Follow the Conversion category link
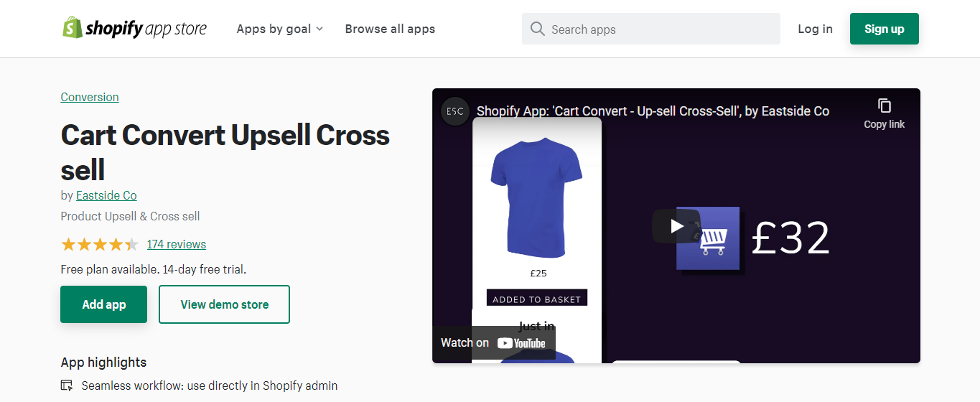The height and width of the screenshot is (402, 980). tap(90, 97)
